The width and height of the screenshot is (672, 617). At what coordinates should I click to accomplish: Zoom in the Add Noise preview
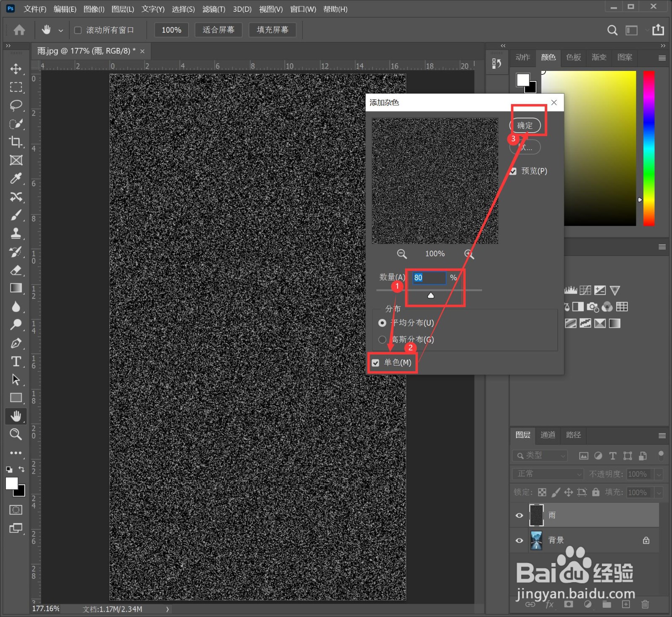(469, 254)
